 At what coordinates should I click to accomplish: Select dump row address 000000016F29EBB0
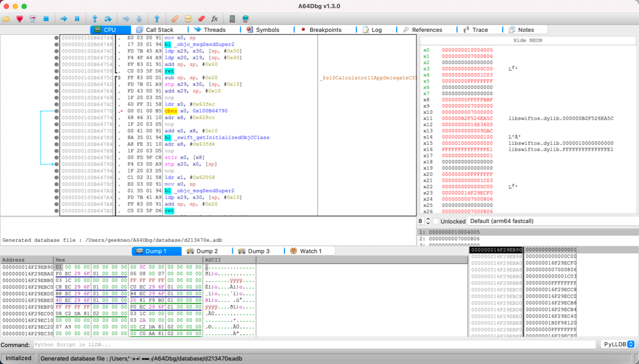27,280
